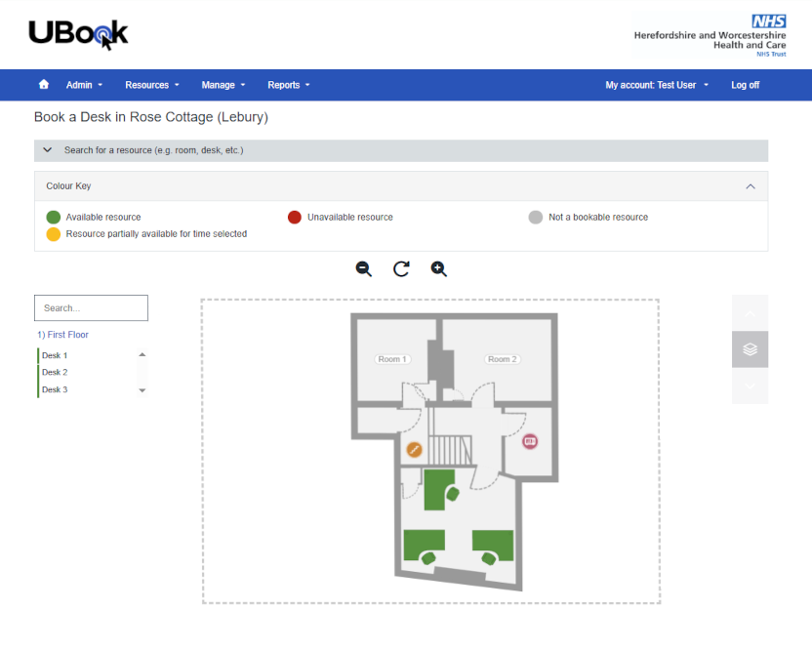
Task: Click the UBook logo
Action: [78, 35]
